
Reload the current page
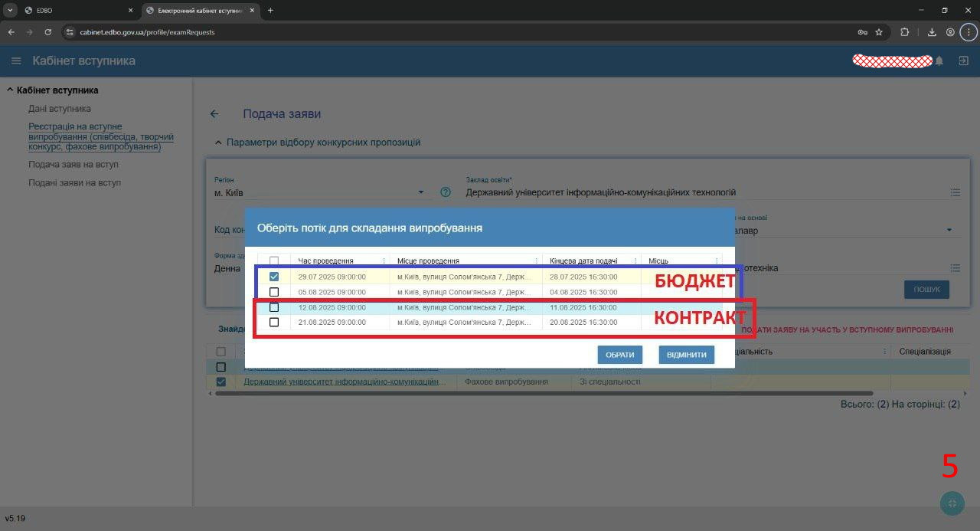47,32
